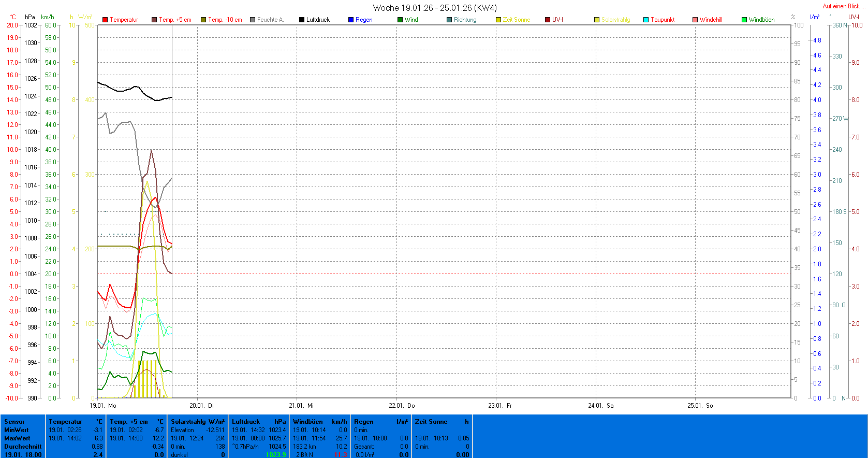This screenshot has height=458, width=868.
Task: Click the Temp. +5 cm legend square
Action: (x=154, y=20)
